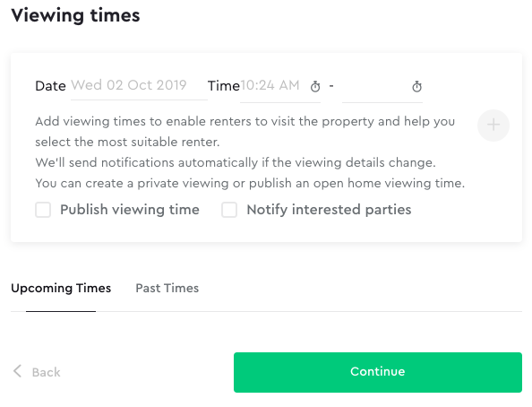
Task: Click the 'Date' field label
Action: [50, 86]
